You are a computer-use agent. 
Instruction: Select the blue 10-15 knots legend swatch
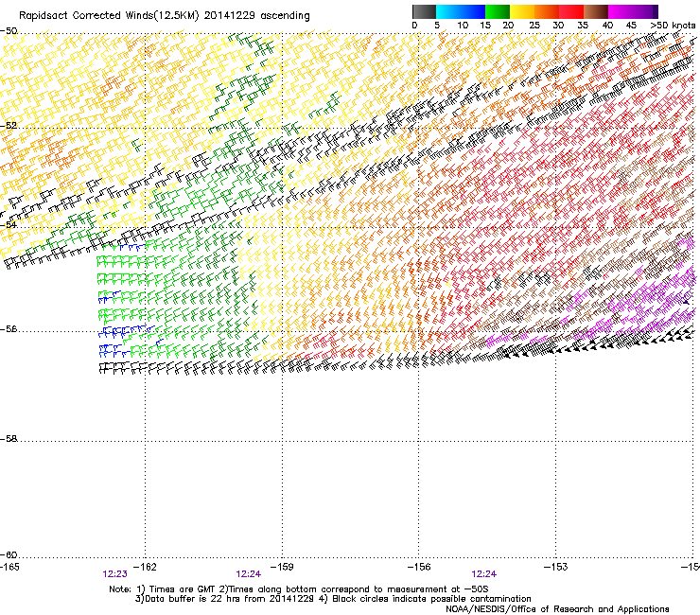(473, 11)
